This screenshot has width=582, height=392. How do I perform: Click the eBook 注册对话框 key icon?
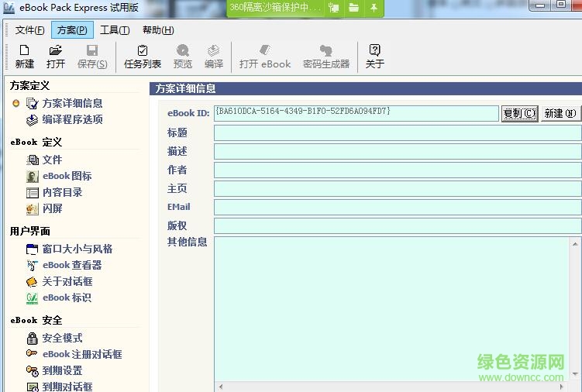(32, 353)
